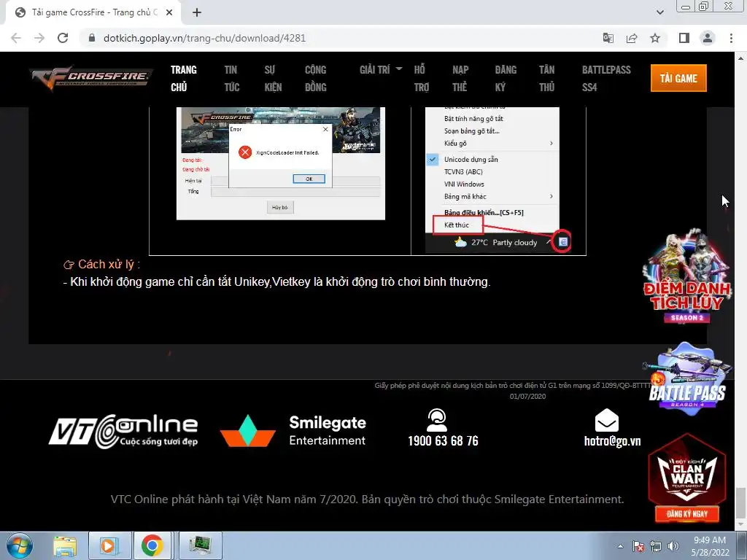
Task: Bookmark this page with the star icon
Action: coord(655,38)
